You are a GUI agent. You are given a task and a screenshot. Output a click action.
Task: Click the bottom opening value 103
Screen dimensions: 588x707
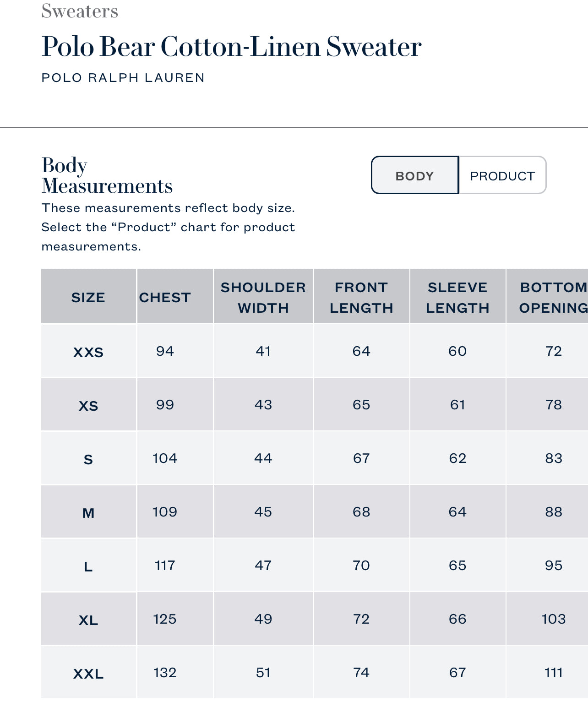(x=553, y=619)
